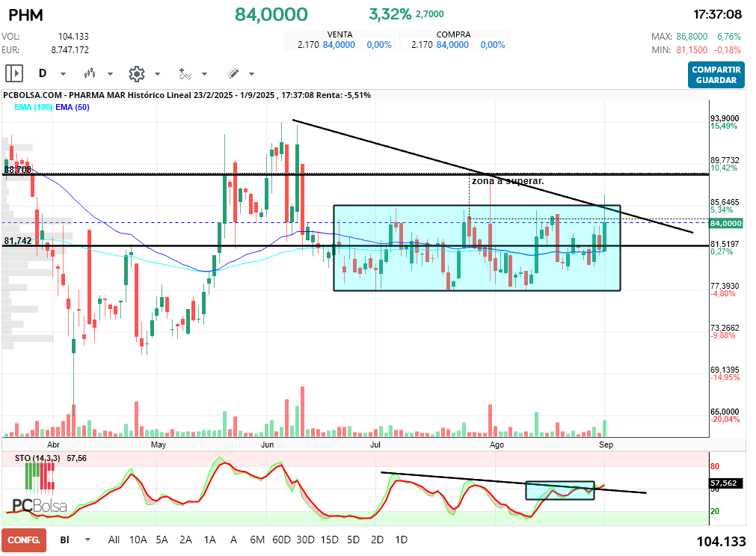Image resolution: width=756 pixels, height=556 pixels.
Task: Click the 93,9000 price axis label
Action: click(725, 118)
